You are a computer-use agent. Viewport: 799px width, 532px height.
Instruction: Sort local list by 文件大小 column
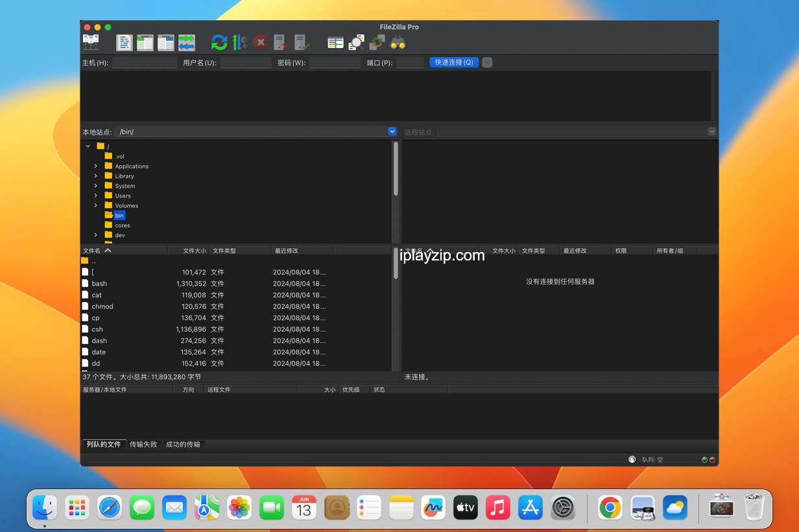click(x=189, y=251)
